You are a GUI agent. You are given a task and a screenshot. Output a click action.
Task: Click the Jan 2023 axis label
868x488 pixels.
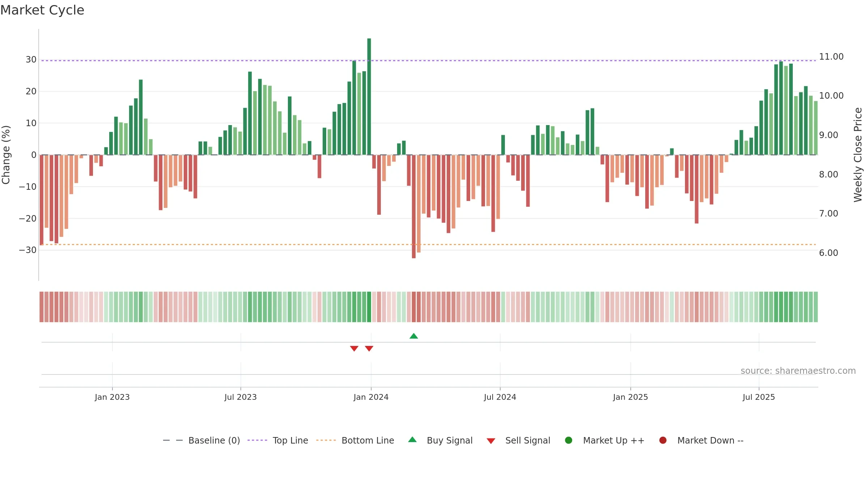(x=112, y=397)
